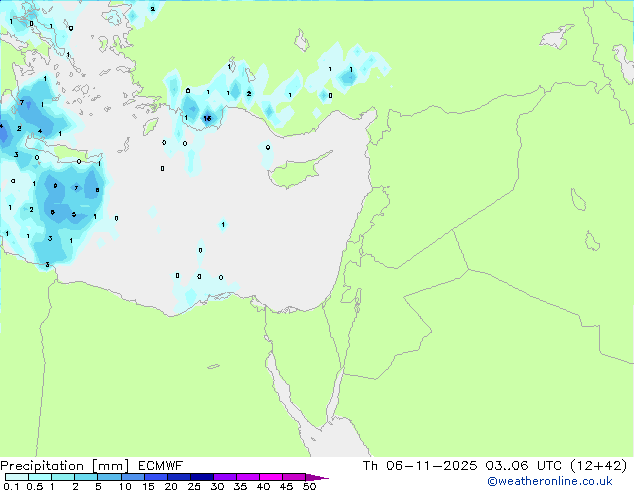Click the "0.1" legend scale label
Viewport: 634px width, 490px height.
(x=11, y=486)
